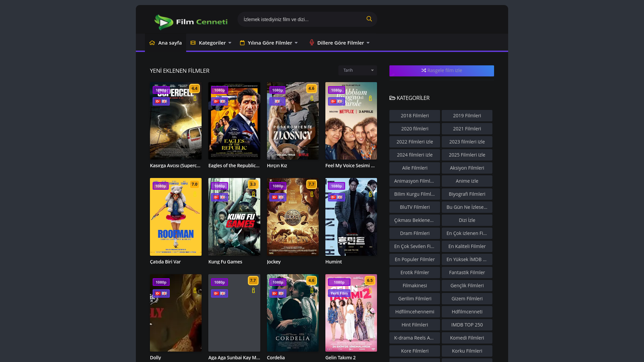
Task: Click the language flags badge on Supercell poster
Action: point(161,102)
